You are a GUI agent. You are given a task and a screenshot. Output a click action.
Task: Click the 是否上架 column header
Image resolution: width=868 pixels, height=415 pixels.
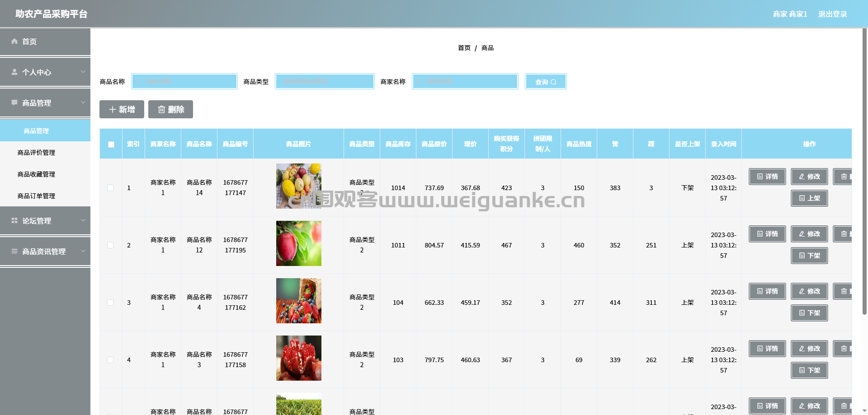point(687,144)
